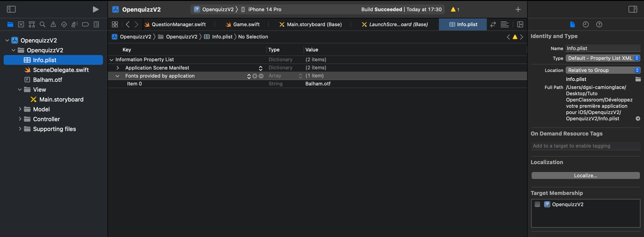644x237 pixels.
Task: Open the Project navigator folder icon
Action: coord(10,24)
